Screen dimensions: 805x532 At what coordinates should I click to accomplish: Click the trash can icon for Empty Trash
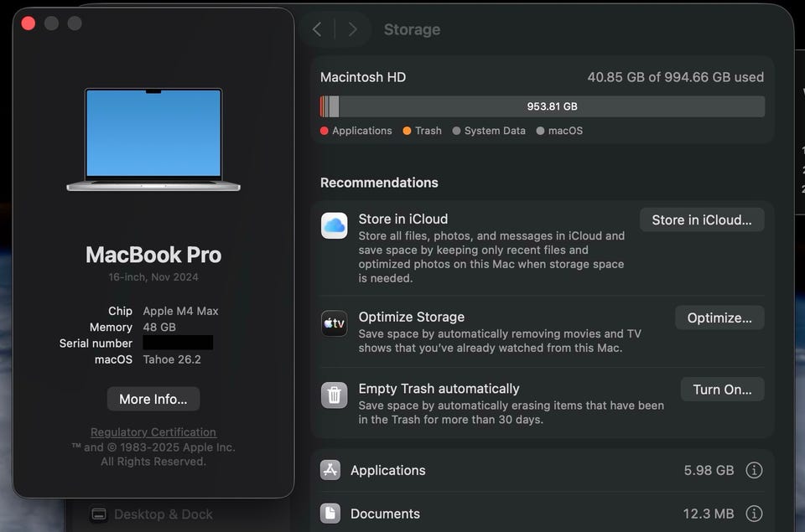tap(335, 395)
